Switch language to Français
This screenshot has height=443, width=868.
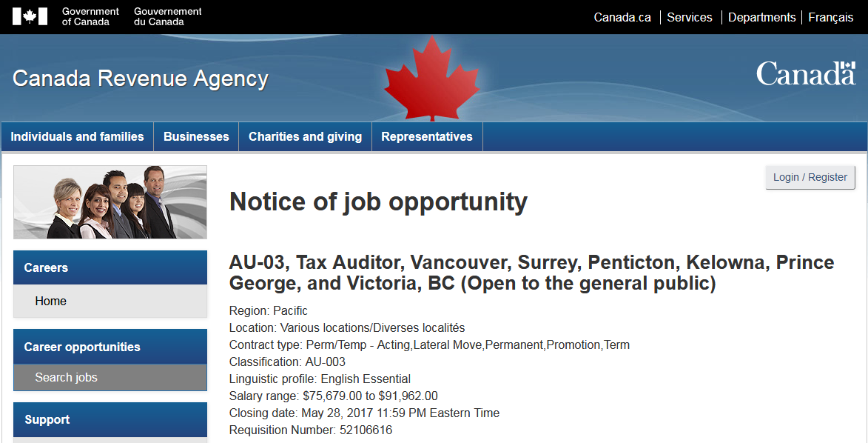click(x=831, y=17)
